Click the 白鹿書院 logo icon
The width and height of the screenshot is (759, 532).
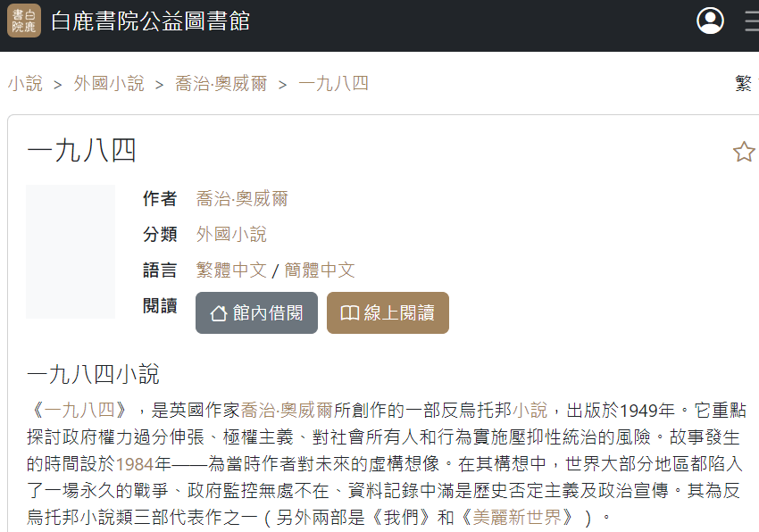point(24,21)
